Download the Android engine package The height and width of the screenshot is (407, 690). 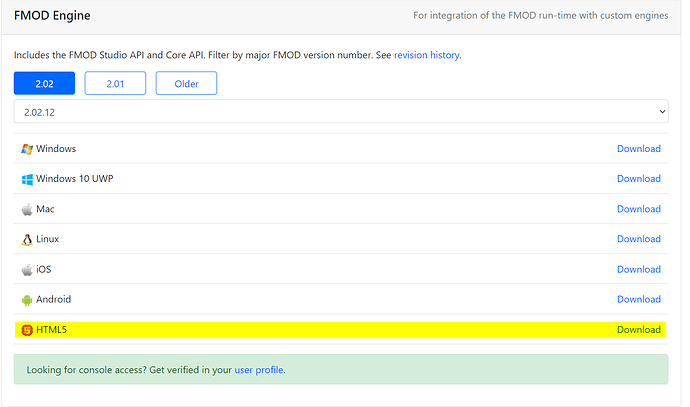(x=639, y=299)
